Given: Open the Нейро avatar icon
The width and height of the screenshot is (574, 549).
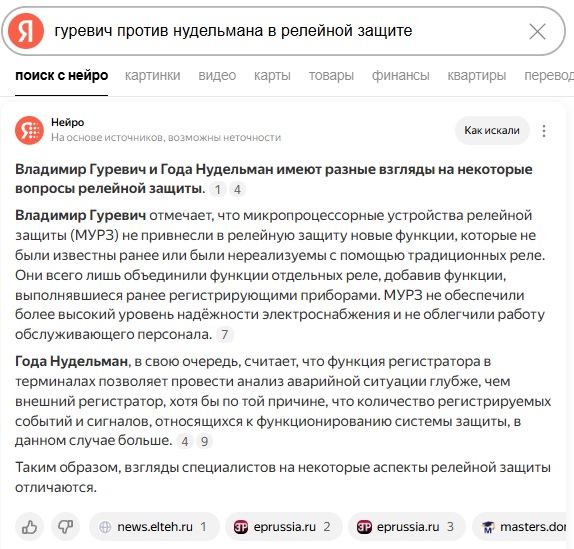Looking at the screenshot, I should 29,130.
